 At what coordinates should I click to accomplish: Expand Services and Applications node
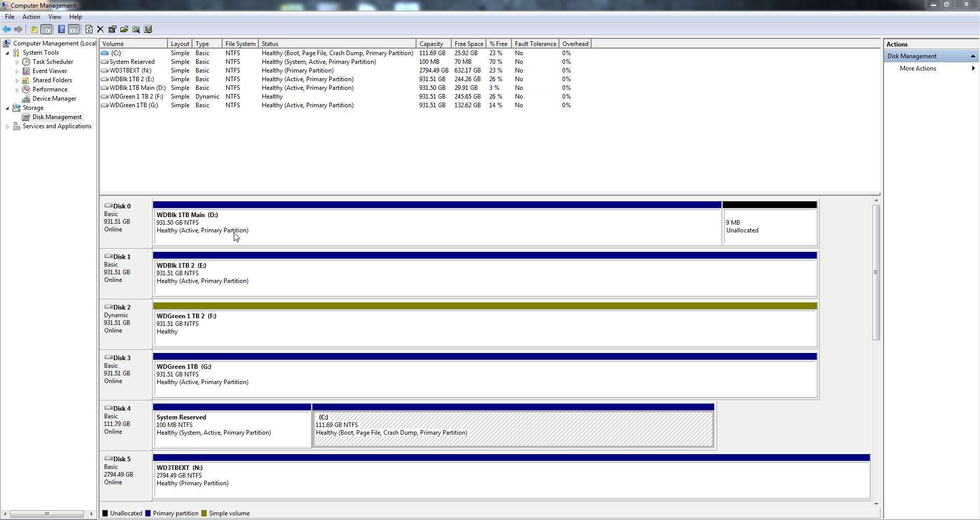[x=7, y=127]
